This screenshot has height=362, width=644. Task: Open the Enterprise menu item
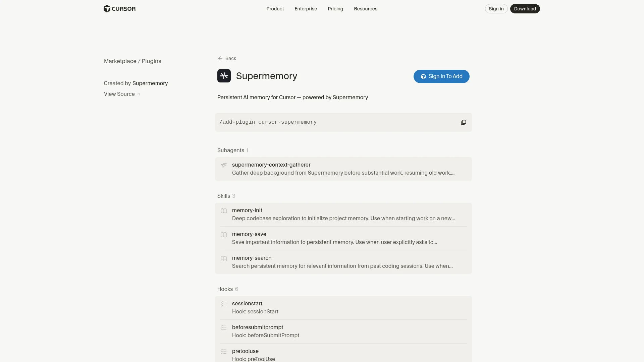point(306,9)
